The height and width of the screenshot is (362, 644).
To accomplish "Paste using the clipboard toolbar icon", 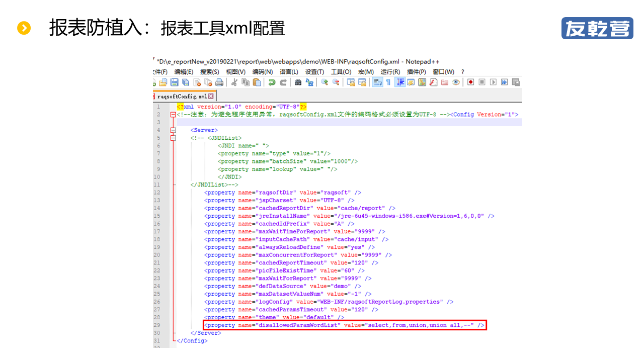I will click(x=257, y=82).
